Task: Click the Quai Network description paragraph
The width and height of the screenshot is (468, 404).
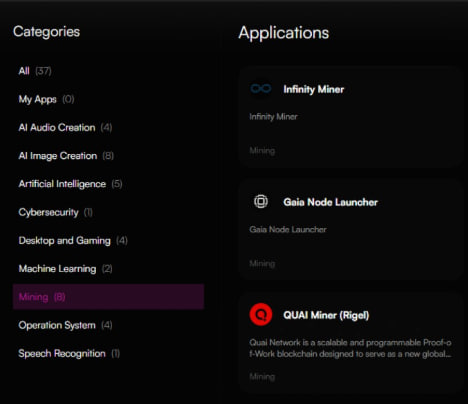Action: [350, 348]
